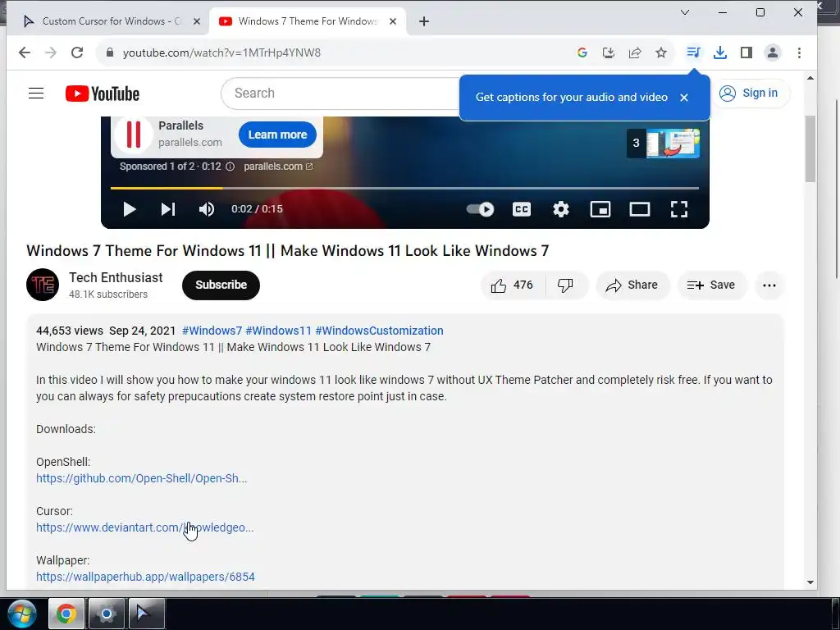
Task: Open the YouTube hamburger guide menu
Action: tap(36, 94)
